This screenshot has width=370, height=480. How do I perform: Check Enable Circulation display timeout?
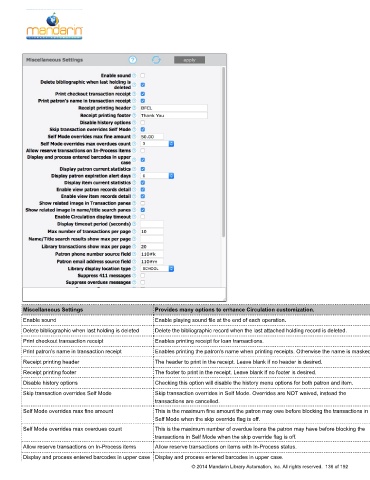(x=143, y=217)
